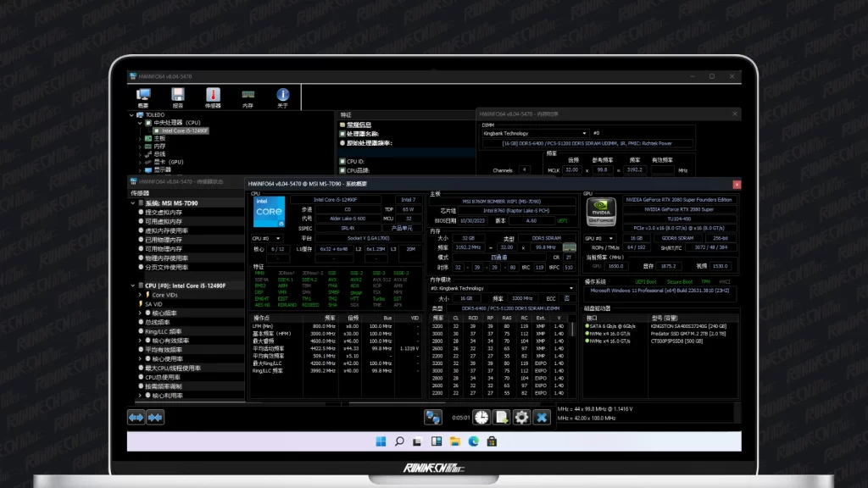The image size is (868, 488).
Task: Collapse the CPU [#0] sensor group
Action: click(133, 286)
